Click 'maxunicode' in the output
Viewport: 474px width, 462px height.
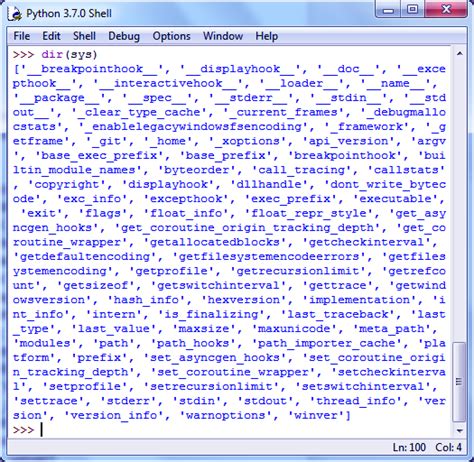click(294, 329)
